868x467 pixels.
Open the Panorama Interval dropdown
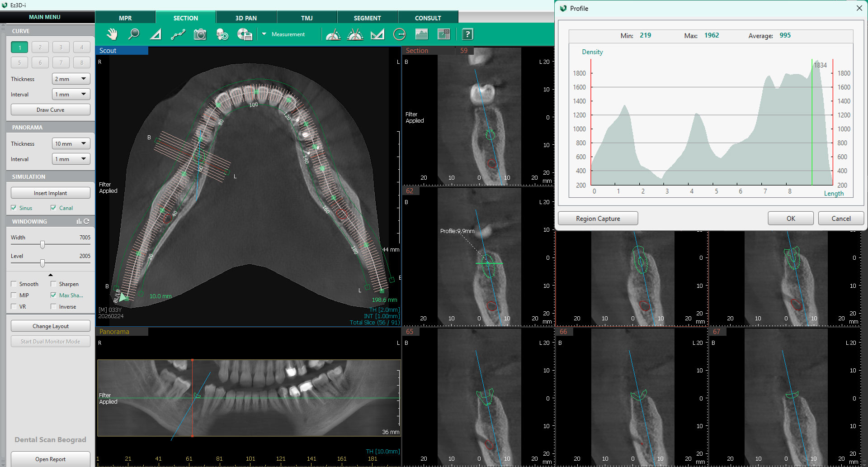[71, 159]
